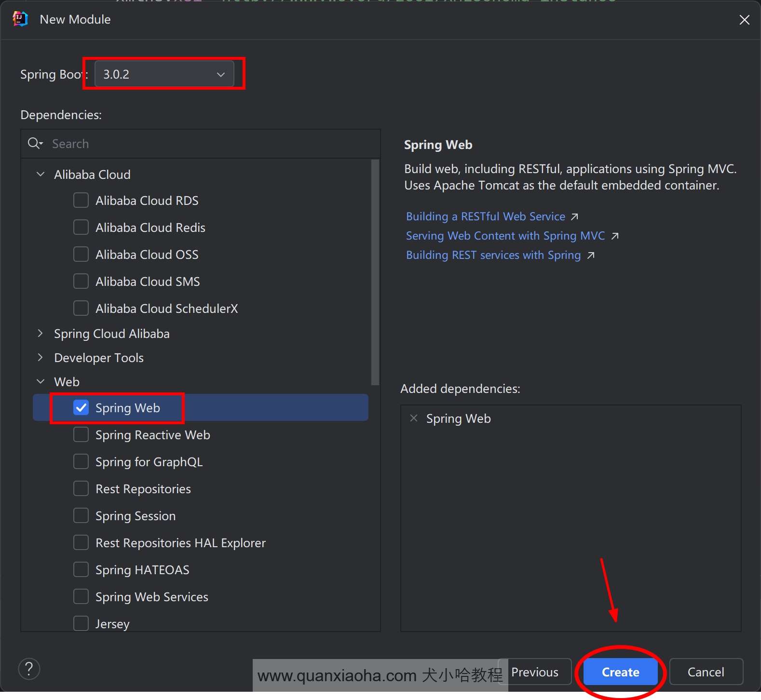Expand the Spring Cloud Alibaba group

[x=41, y=333]
